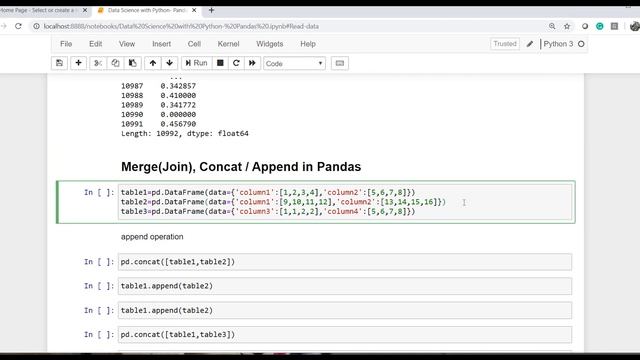
Task: Go forward in browser history
Action: point(4,26)
